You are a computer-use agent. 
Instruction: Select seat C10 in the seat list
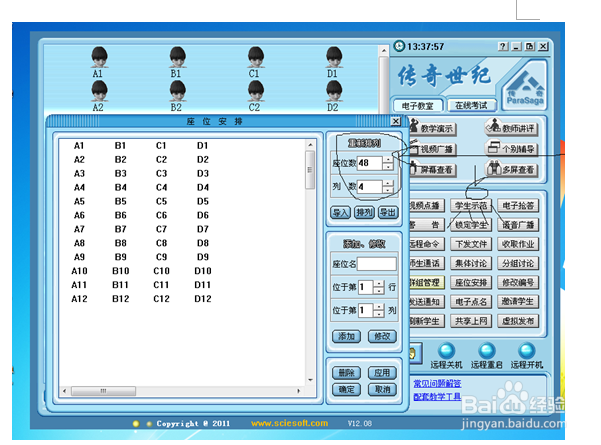pos(161,271)
